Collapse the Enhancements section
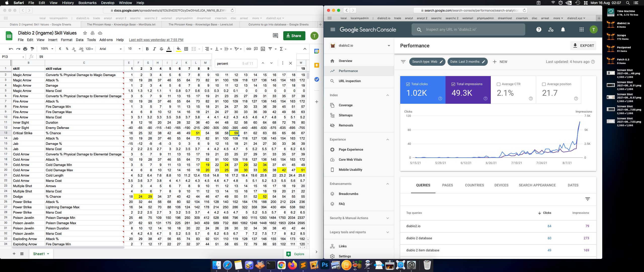 388,184
